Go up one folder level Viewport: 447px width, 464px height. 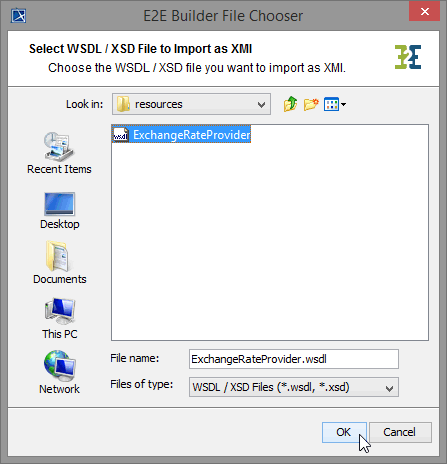click(x=290, y=104)
